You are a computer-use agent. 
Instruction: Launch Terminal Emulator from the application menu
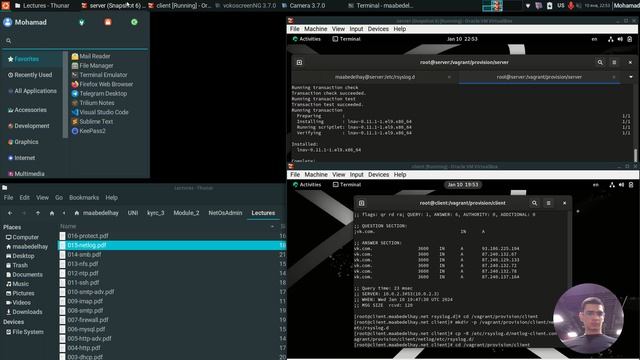pyautogui.click(x=100, y=75)
